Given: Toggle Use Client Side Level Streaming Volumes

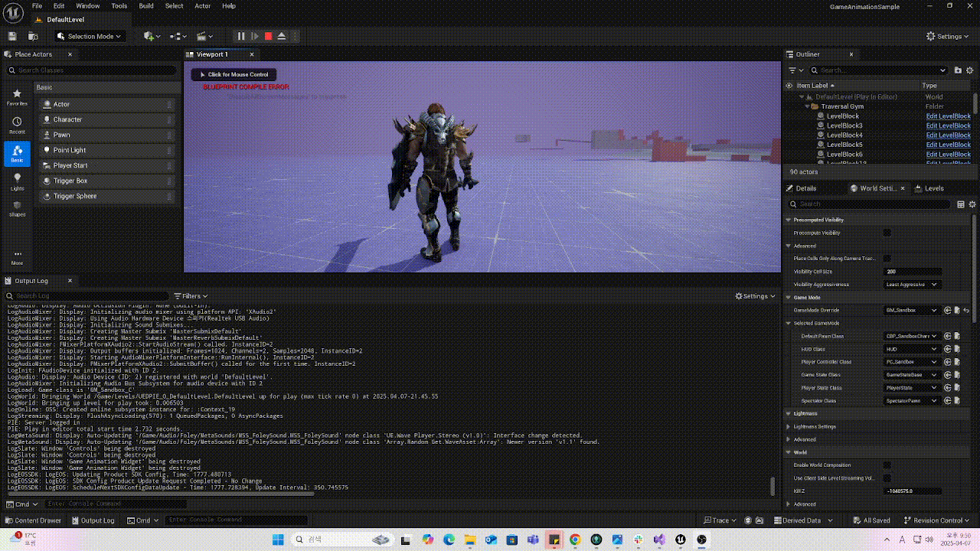Looking at the screenshot, I should (887, 478).
